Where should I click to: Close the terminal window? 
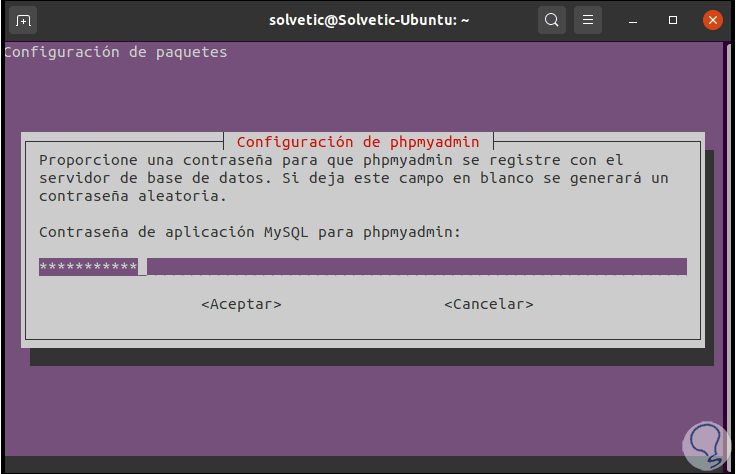(x=713, y=20)
